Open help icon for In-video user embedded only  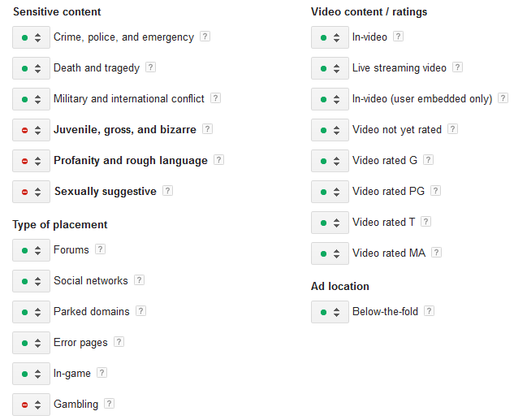click(x=503, y=98)
